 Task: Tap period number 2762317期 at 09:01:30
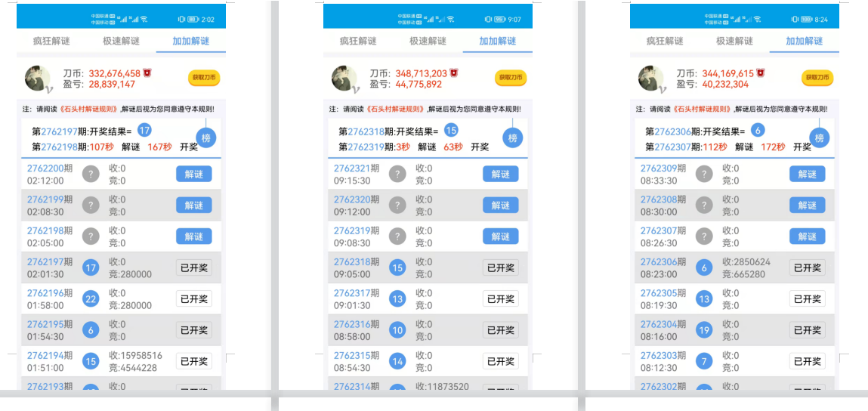(x=357, y=293)
